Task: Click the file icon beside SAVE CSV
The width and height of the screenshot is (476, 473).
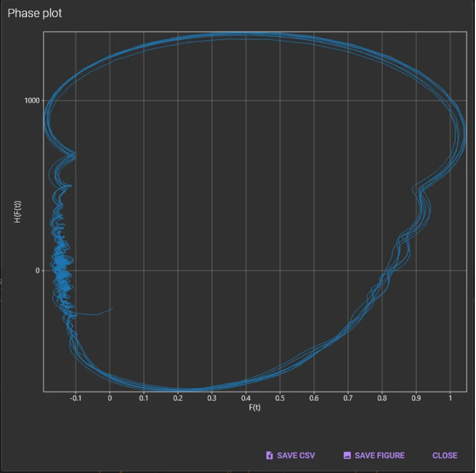Action: [x=270, y=456]
